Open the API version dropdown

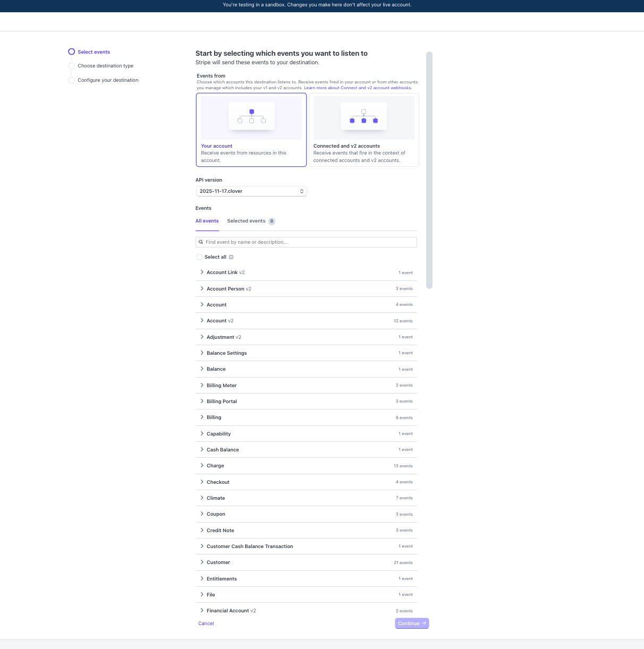pyautogui.click(x=251, y=191)
